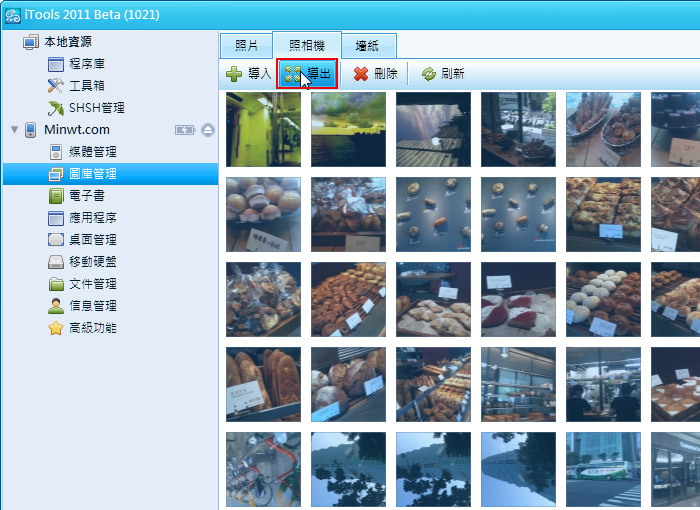
Task: Select the muffins on plate photo thumbnail
Action: [x=263, y=214]
